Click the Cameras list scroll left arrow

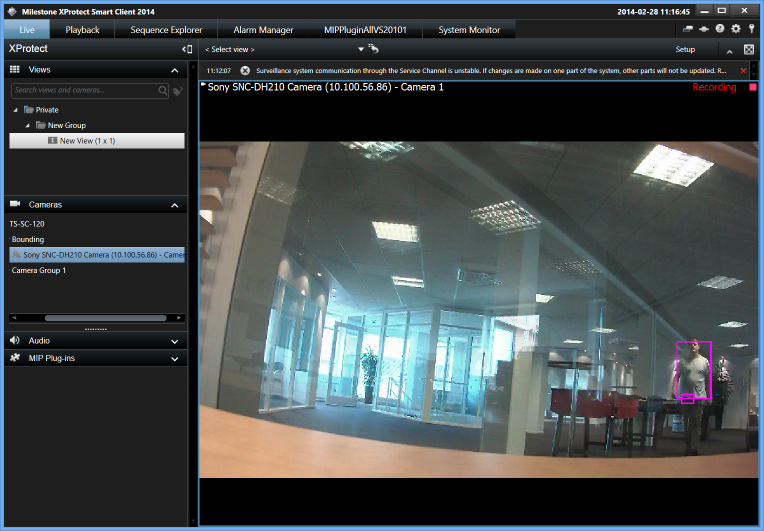(x=14, y=318)
